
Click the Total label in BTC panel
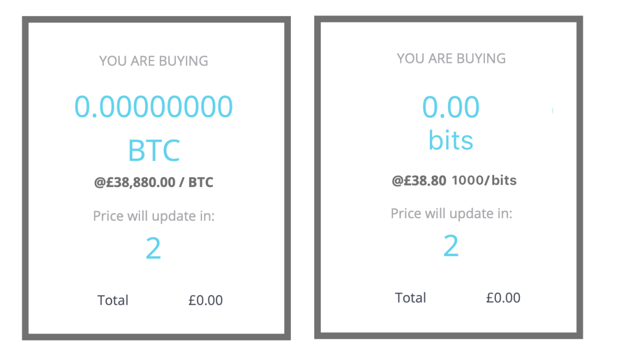(x=113, y=300)
